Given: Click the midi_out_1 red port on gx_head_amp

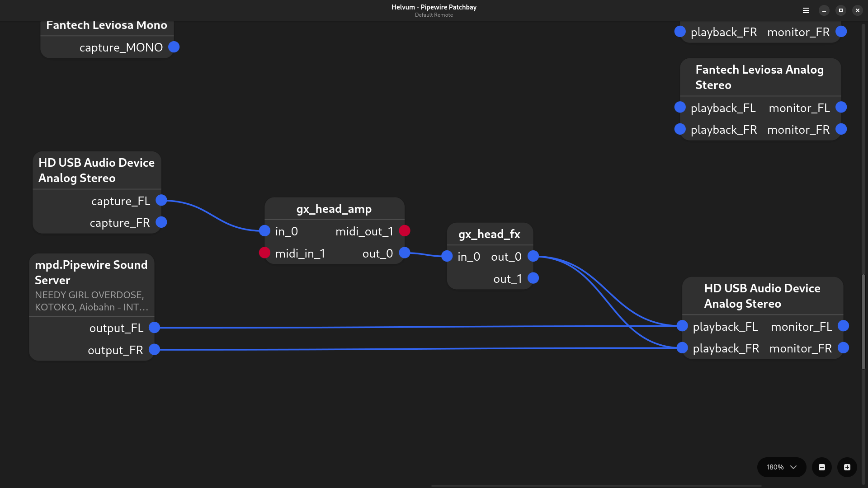Looking at the screenshot, I should tap(404, 231).
